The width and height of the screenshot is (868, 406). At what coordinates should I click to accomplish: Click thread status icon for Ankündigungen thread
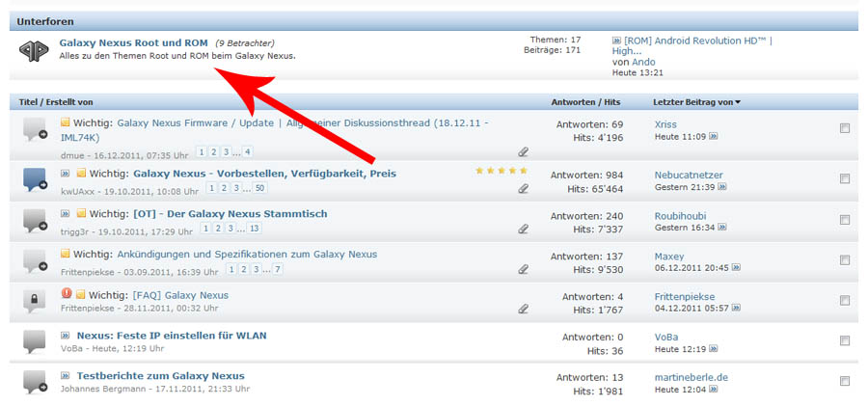[36, 261]
